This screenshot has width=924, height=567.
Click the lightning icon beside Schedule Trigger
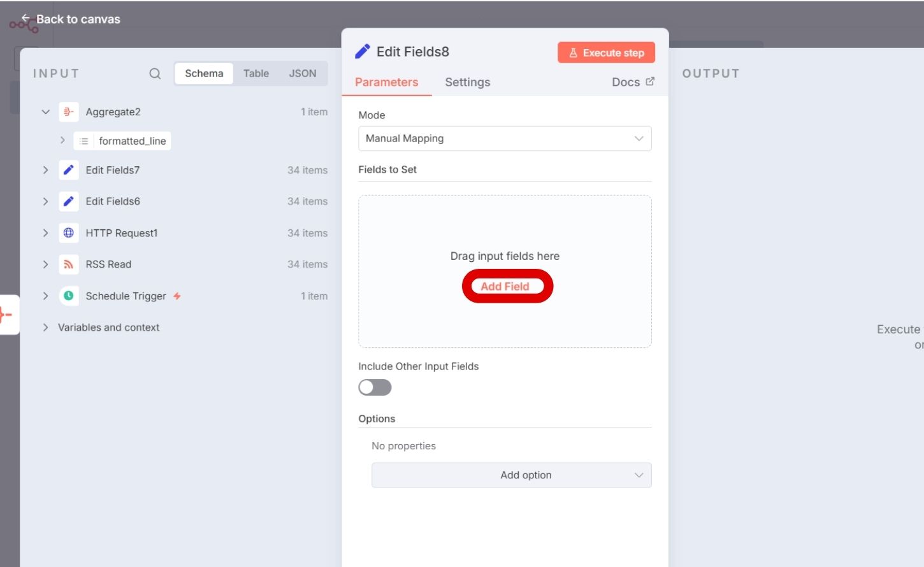tap(177, 295)
